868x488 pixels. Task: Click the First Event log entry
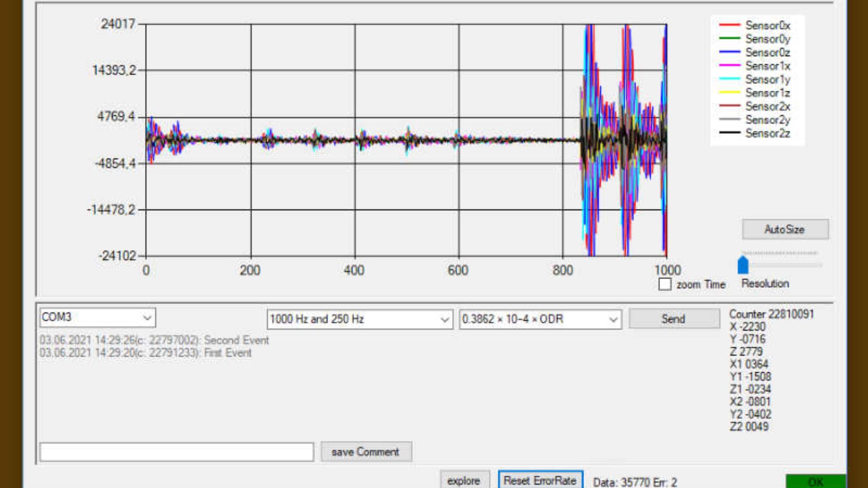146,353
